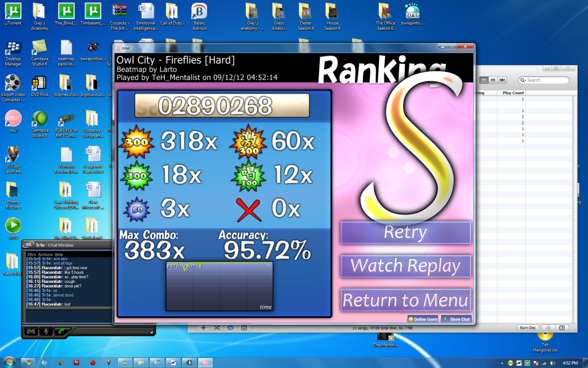Switch iTunes to Cover Flow view
588x368 pixels.
[x=502, y=80]
